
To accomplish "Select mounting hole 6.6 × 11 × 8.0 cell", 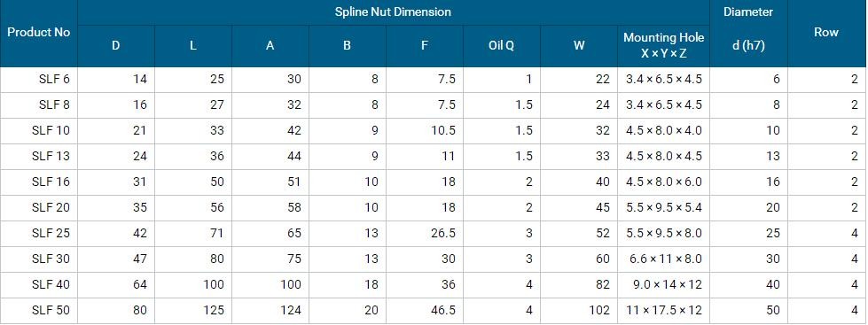I will click(x=664, y=259).
